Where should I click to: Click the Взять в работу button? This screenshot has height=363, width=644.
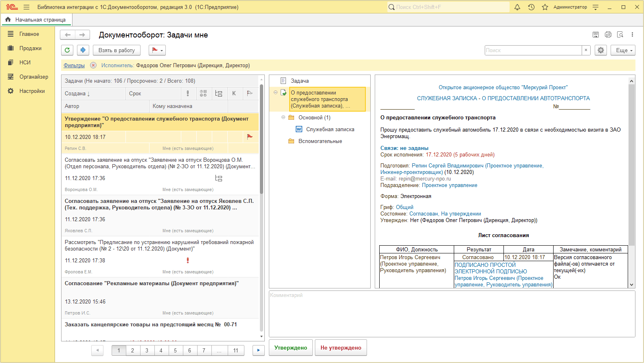[x=116, y=50]
